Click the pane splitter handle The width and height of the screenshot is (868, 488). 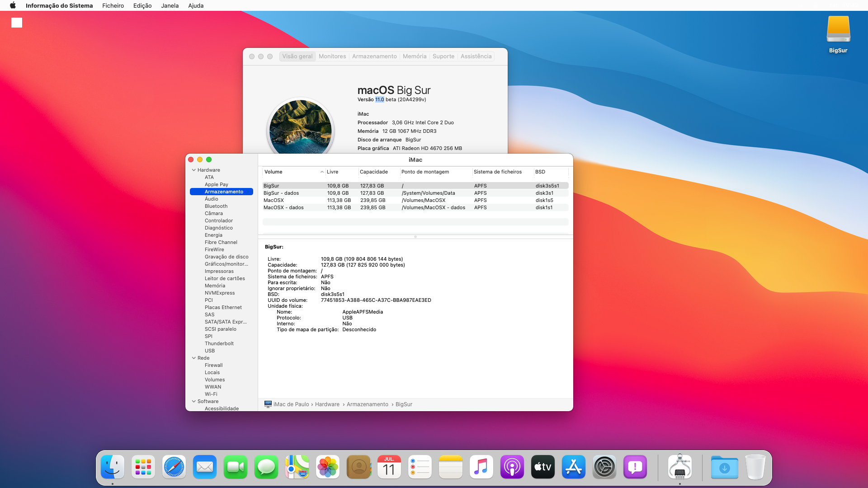coord(415,237)
